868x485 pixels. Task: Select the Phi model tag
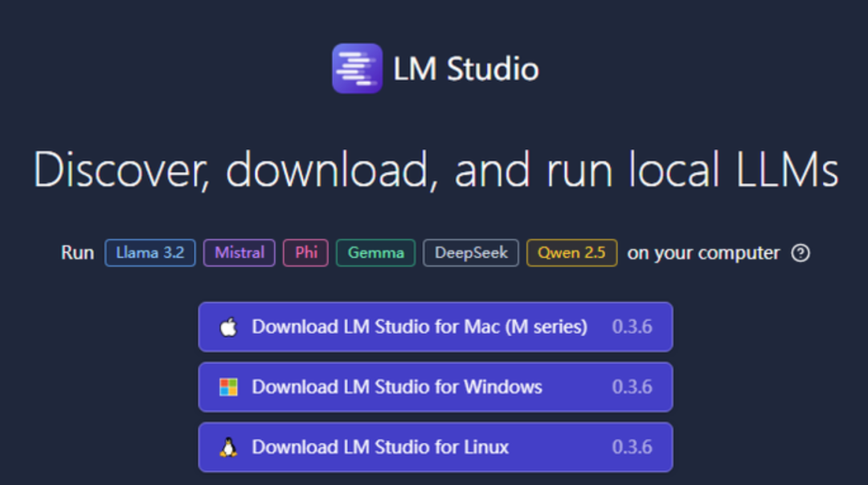click(x=305, y=253)
